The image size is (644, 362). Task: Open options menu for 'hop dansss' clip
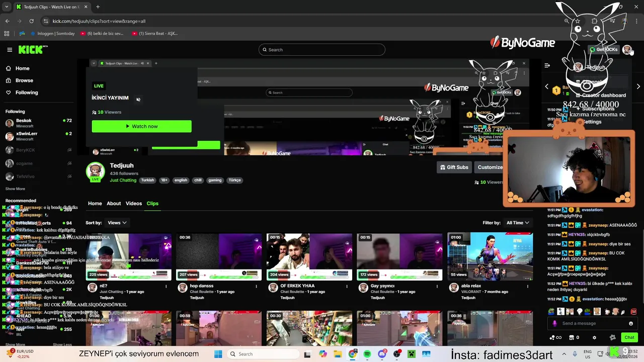point(256,286)
